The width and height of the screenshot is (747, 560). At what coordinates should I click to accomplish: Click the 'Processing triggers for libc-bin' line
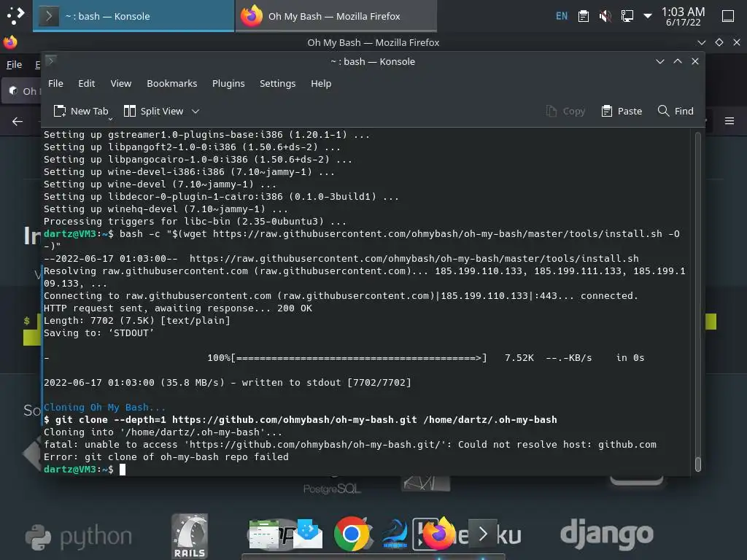195,222
